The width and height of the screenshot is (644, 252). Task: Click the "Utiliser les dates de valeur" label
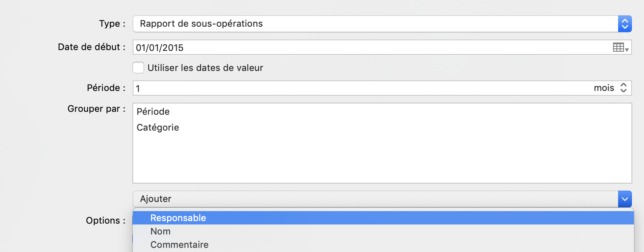pyautogui.click(x=205, y=68)
